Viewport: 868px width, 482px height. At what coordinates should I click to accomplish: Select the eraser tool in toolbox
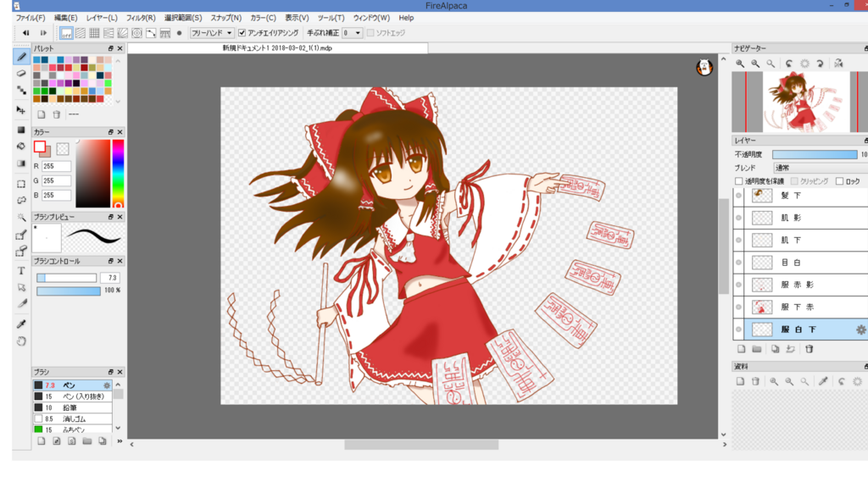coord(21,73)
